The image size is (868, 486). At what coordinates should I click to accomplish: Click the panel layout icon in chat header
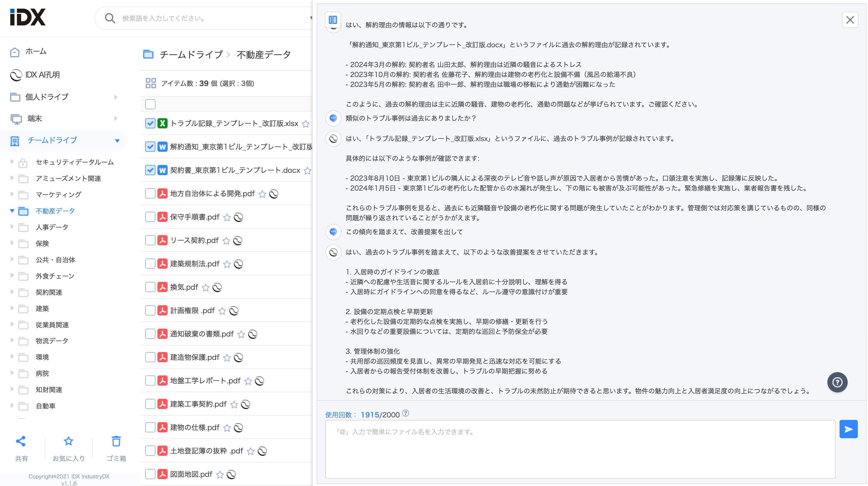pyautogui.click(x=333, y=20)
